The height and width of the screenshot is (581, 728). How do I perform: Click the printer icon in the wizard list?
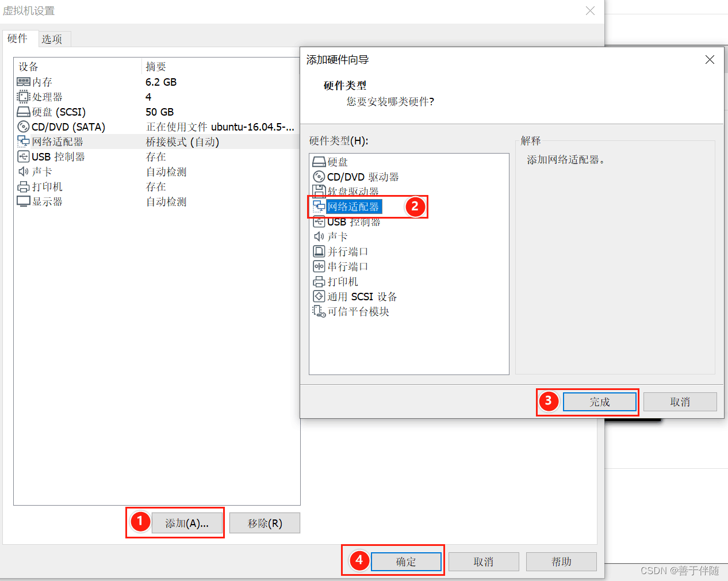(x=319, y=281)
